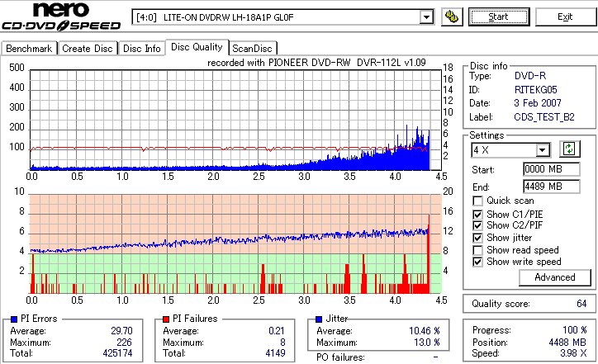Click the disc type DVD-R value
Screen dimensions: 598x364
coord(530,76)
